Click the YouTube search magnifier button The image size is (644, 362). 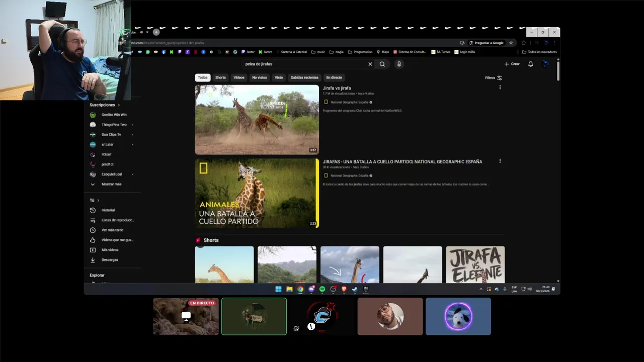[x=382, y=64]
